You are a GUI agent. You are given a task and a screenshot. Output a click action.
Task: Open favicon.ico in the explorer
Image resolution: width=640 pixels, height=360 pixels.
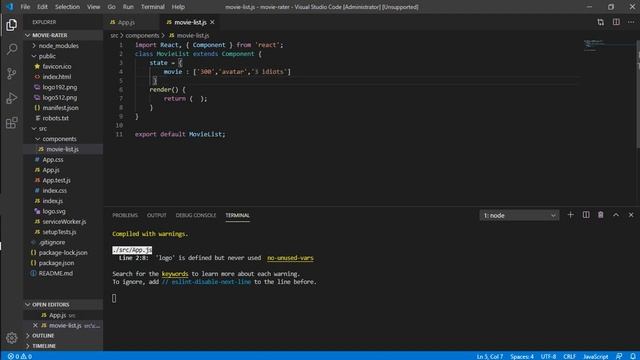coord(63,66)
